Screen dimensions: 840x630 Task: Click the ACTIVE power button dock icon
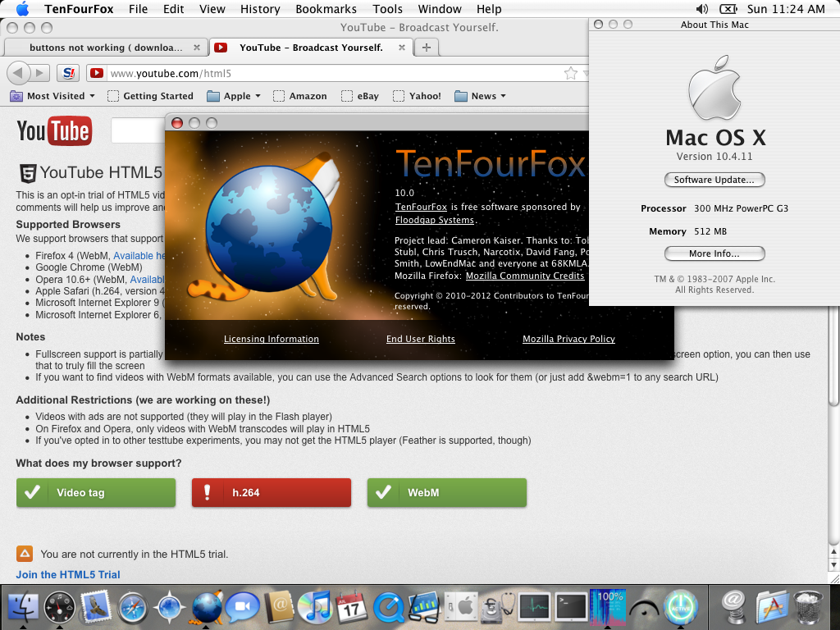coord(680,607)
